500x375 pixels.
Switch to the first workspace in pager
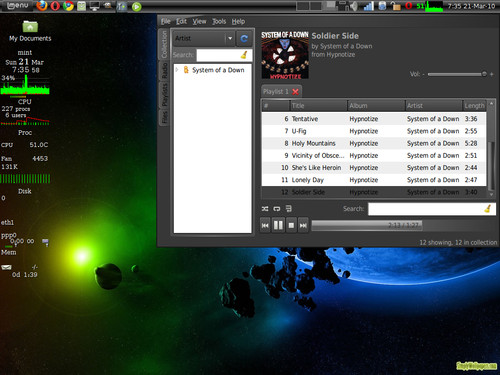303,6
